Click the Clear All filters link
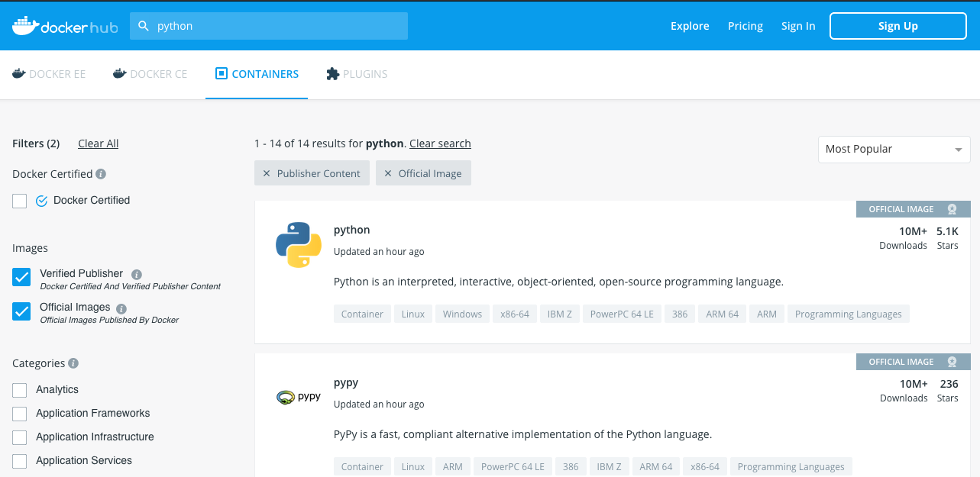 click(98, 143)
